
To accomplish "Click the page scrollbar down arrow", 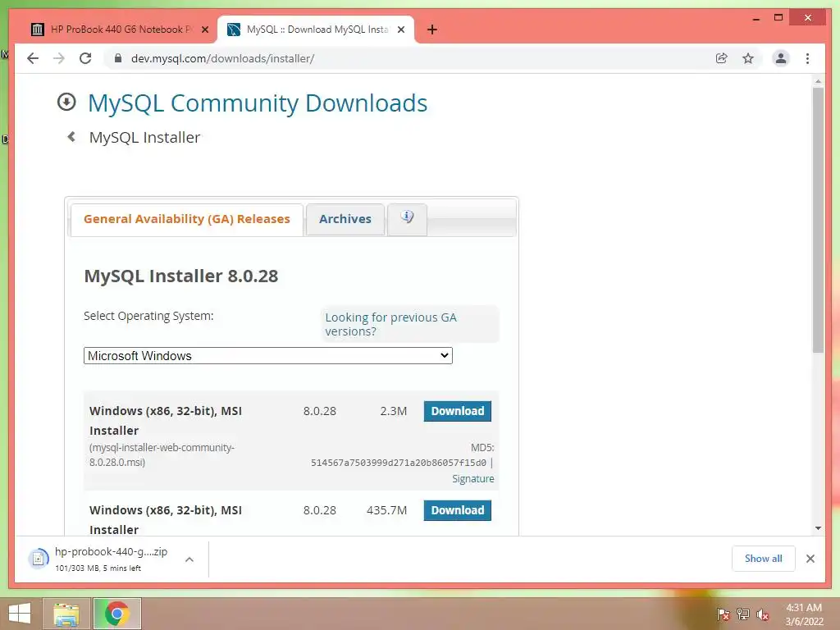I will pyautogui.click(x=818, y=528).
